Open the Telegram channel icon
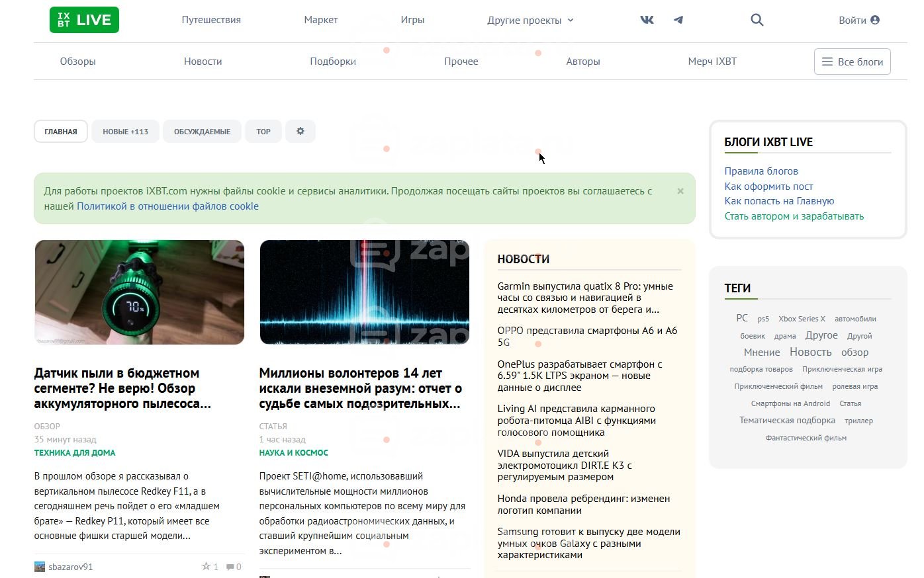The height and width of the screenshot is (578, 924). pos(678,20)
